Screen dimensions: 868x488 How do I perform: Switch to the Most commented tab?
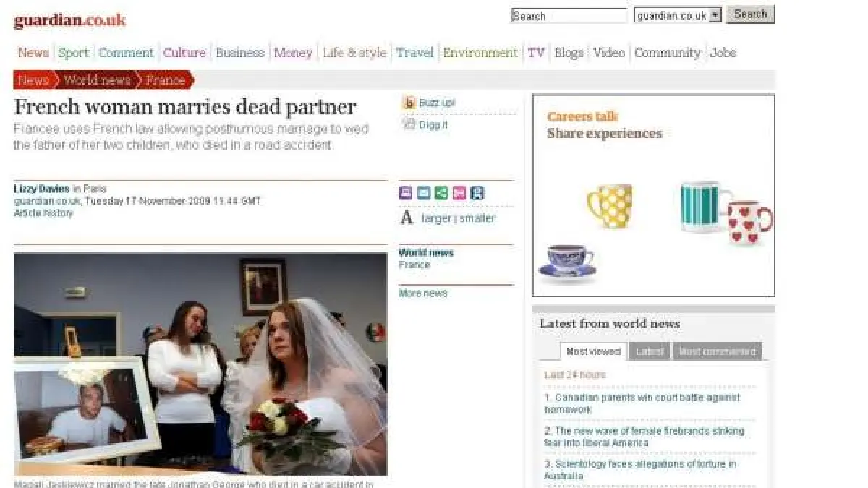click(717, 351)
